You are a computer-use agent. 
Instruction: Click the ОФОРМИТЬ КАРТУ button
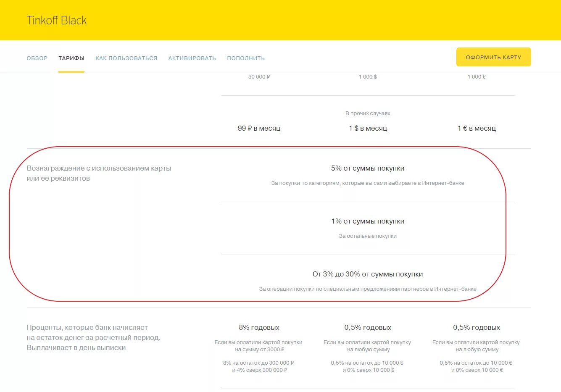point(494,57)
